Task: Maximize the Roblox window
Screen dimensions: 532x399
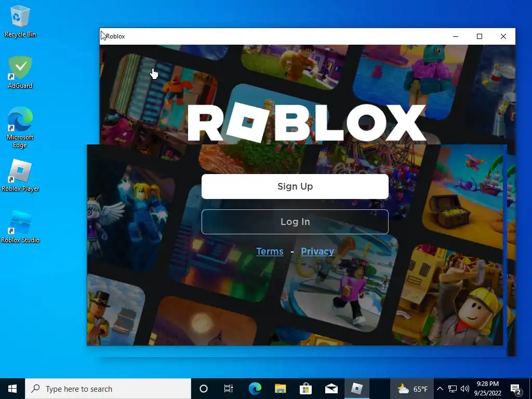Action: [480, 36]
